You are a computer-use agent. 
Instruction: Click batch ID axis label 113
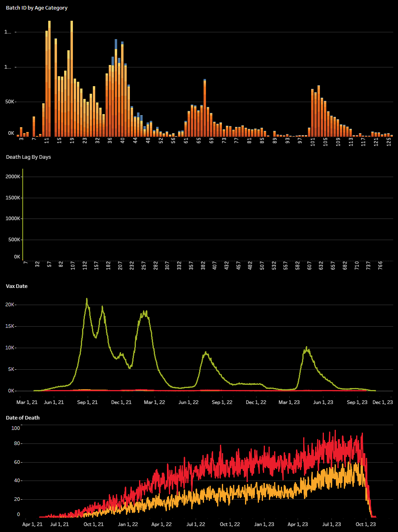[351, 142]
